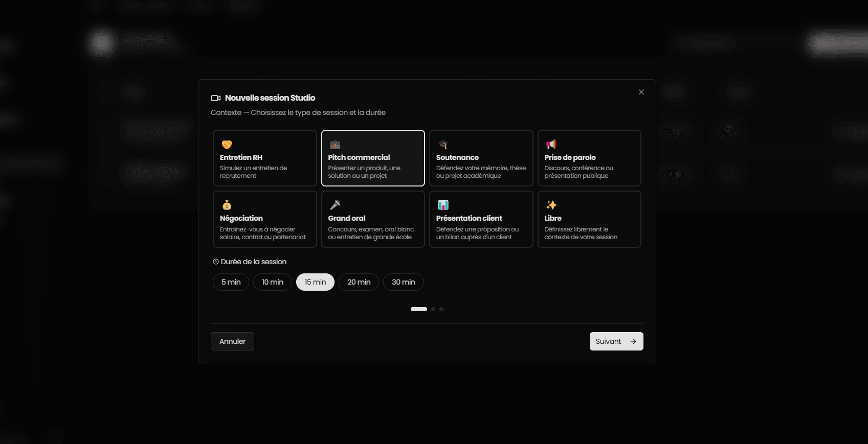Select the Entretien RH session title
Image resolution: width=868 pixels, height=444 pixels.
[241, 157]
